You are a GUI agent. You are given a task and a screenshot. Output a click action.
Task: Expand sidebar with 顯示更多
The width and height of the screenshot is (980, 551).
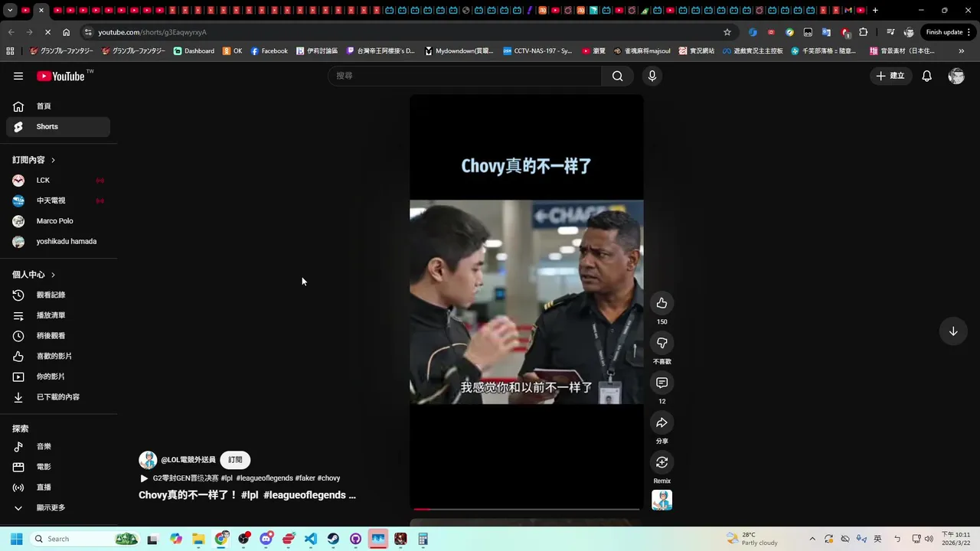[58, 507]
